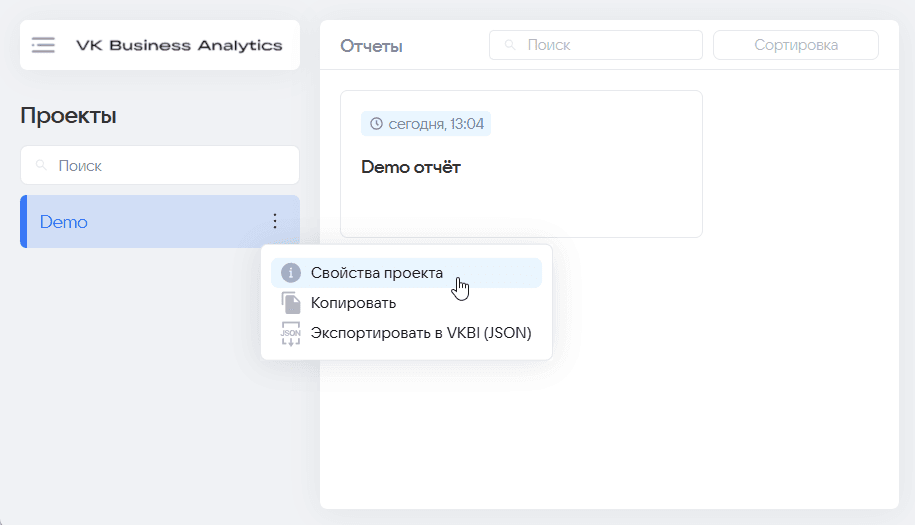Open the Сортировка dropdown

(796, 45)
